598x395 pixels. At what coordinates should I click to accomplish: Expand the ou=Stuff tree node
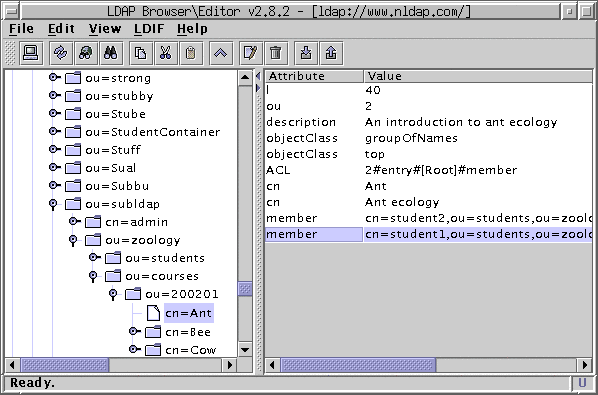55,149
